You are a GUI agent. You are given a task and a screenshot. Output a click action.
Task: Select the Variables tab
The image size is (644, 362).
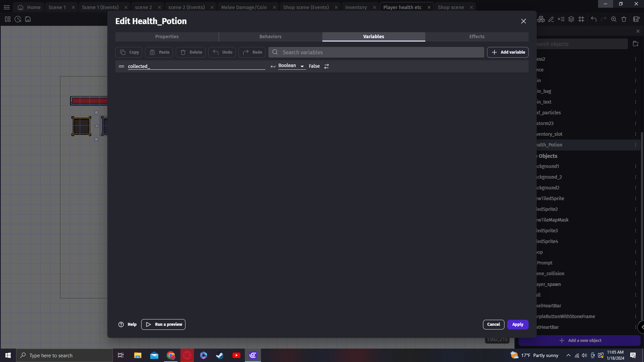[374, 37]
